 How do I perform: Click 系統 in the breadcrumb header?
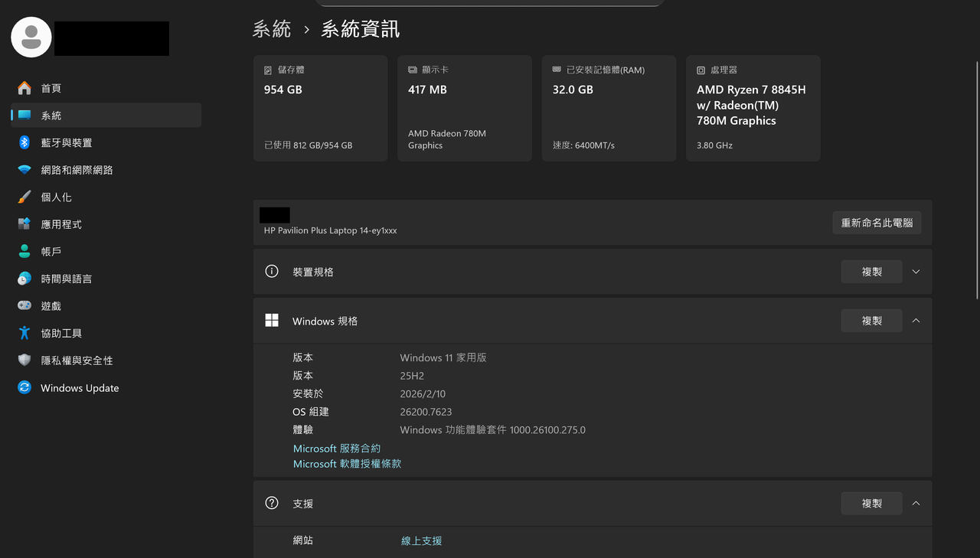(272, 29)
